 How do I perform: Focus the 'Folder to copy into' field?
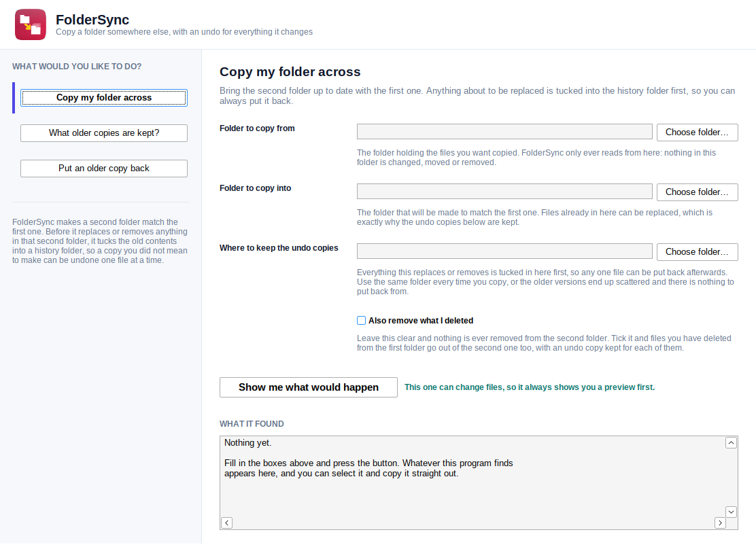[504, 192]
